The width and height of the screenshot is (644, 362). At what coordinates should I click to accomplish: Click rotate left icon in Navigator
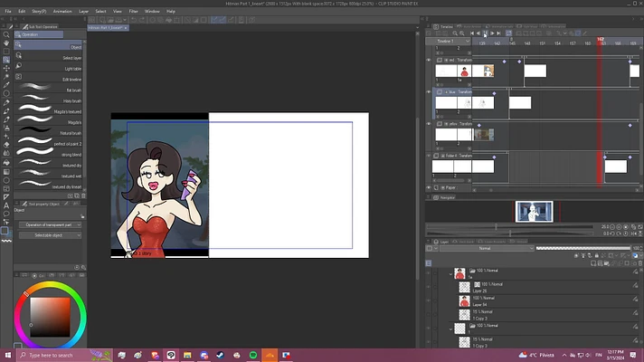point(612,233)
